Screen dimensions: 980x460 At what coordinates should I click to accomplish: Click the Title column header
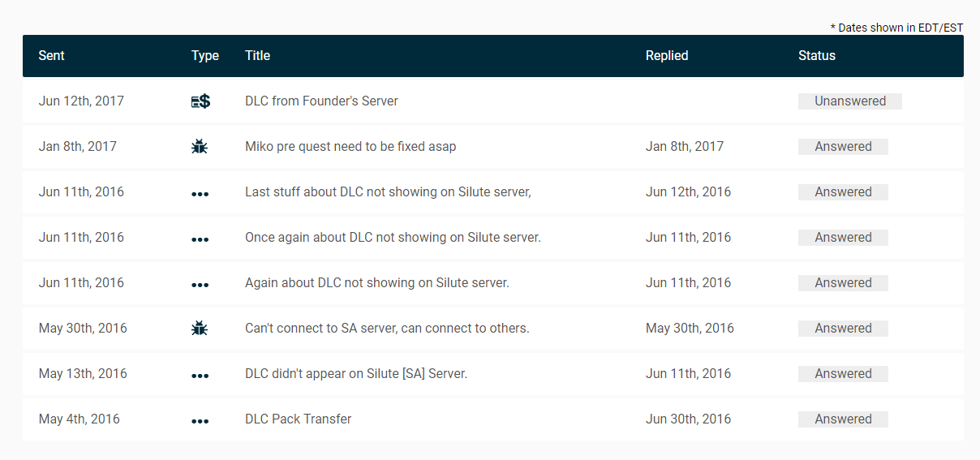point(257,56)
